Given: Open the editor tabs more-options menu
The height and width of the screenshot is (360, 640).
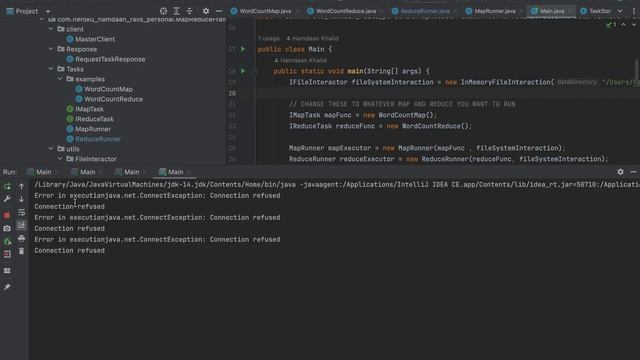Looking at the screenshot, I should (633, 11).
